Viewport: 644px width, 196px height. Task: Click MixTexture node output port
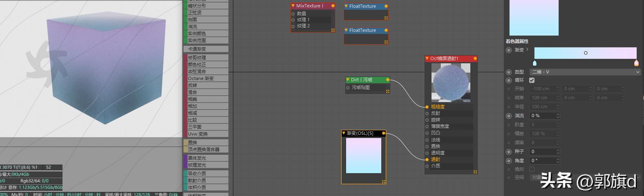333,6
